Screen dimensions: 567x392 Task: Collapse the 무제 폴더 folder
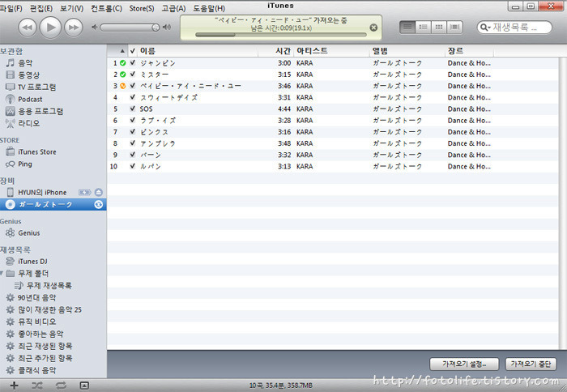(x=2, y=273)
